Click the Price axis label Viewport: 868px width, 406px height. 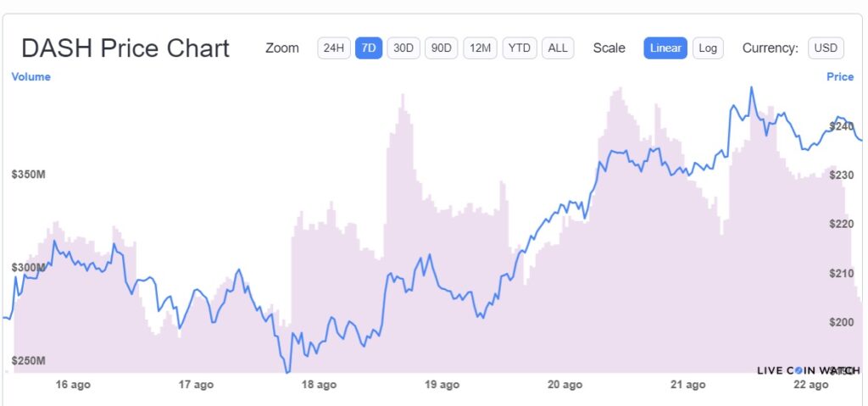840,77
